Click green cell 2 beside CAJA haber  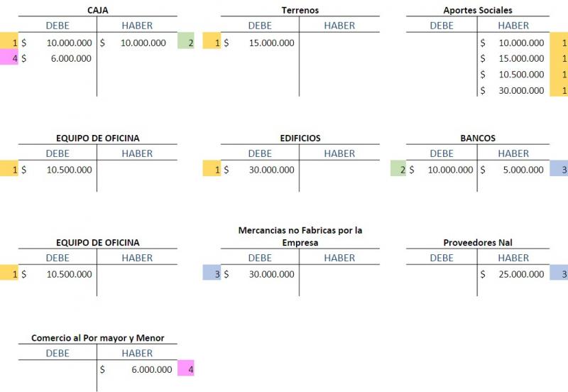click(185, 42)
